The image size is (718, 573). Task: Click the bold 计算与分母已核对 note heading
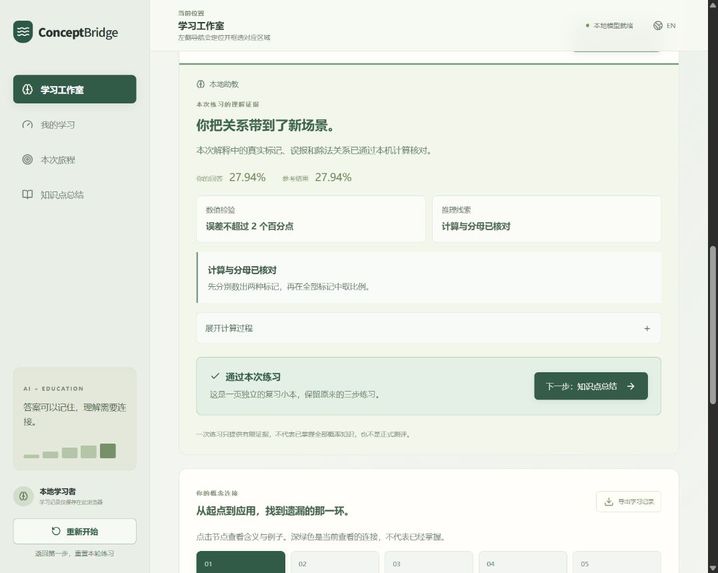[x=242, y=270]
